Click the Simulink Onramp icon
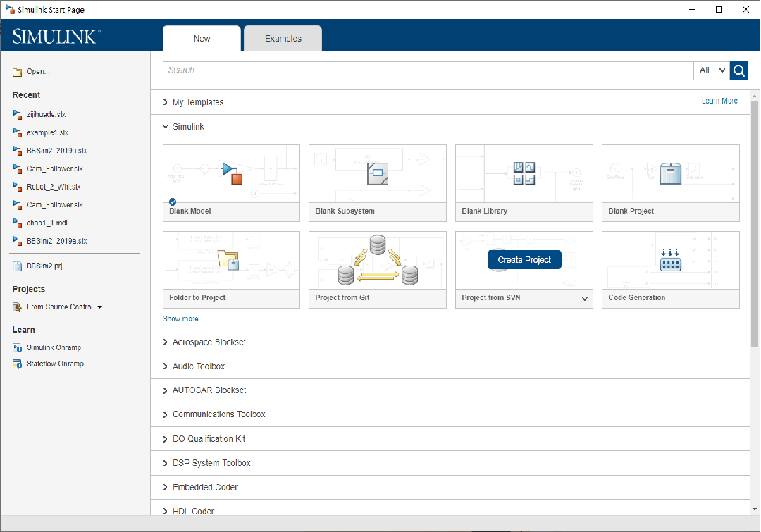The image size is (761, 532). (x=18, y=347)
